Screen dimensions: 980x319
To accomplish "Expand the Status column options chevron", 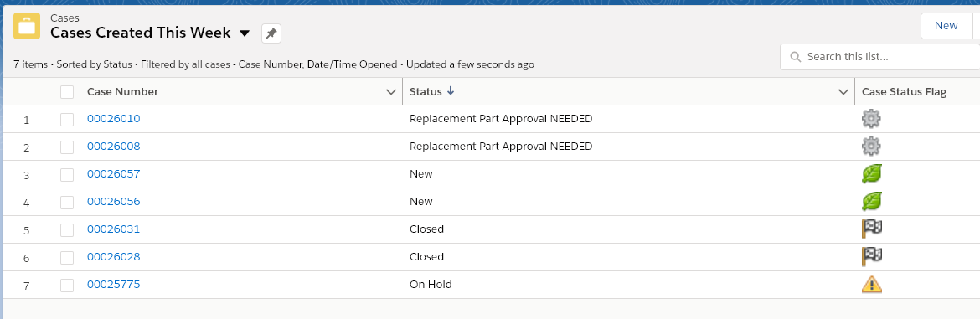I will coord(843,92).
